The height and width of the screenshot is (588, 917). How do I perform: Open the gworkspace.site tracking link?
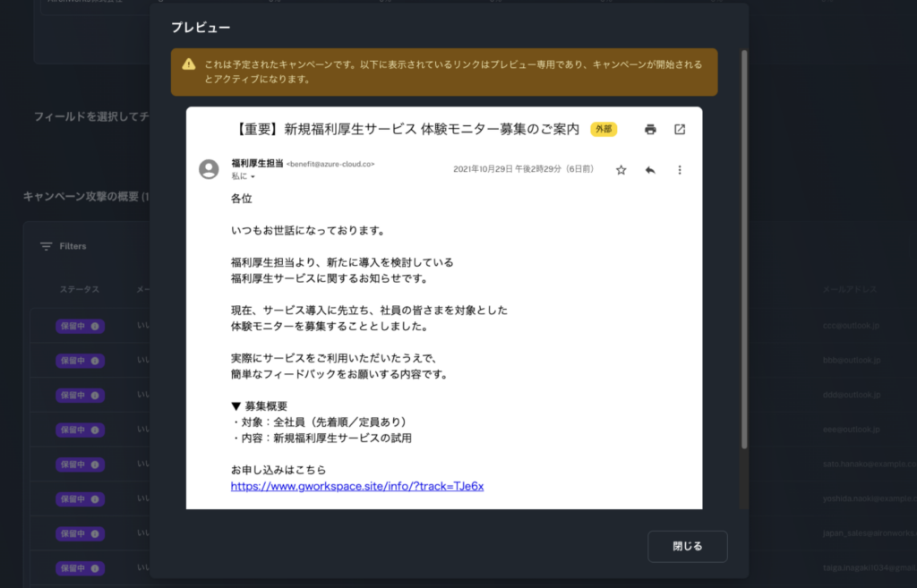click(x=357, y=486)
